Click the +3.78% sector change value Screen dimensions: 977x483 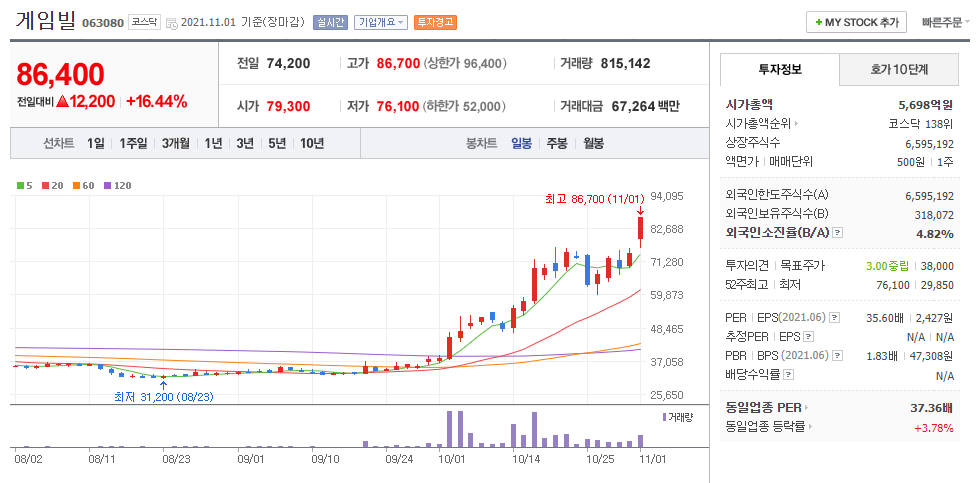934,428
